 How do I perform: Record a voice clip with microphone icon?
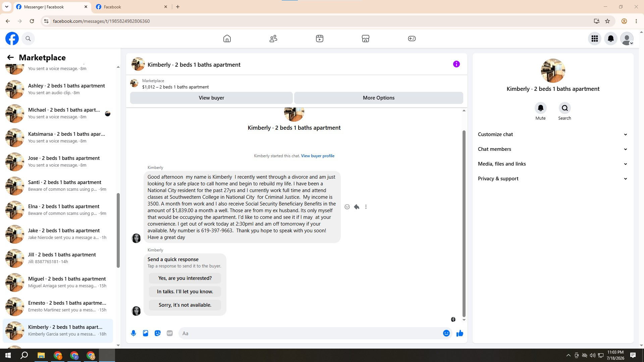133,333
